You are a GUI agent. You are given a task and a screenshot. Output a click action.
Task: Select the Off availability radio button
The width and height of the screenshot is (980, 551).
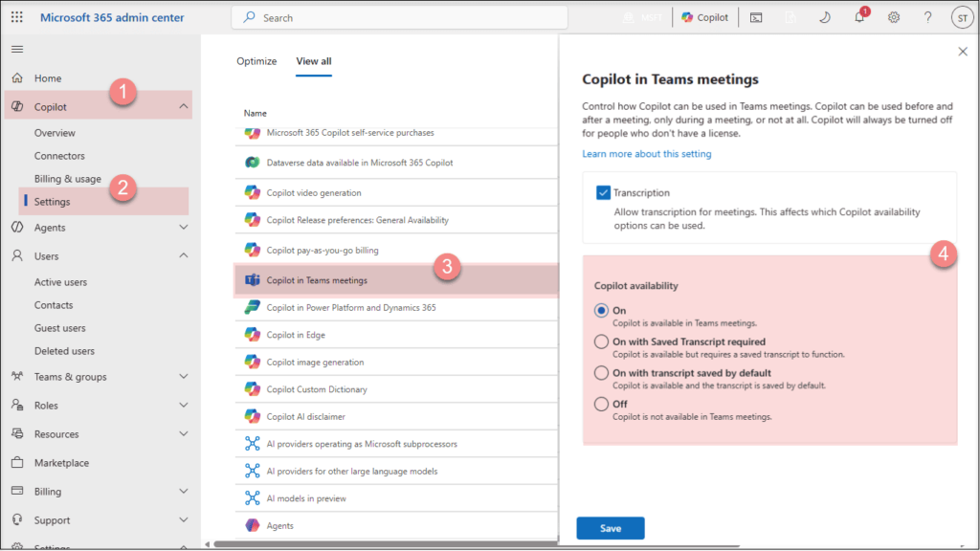coord(601,405)
